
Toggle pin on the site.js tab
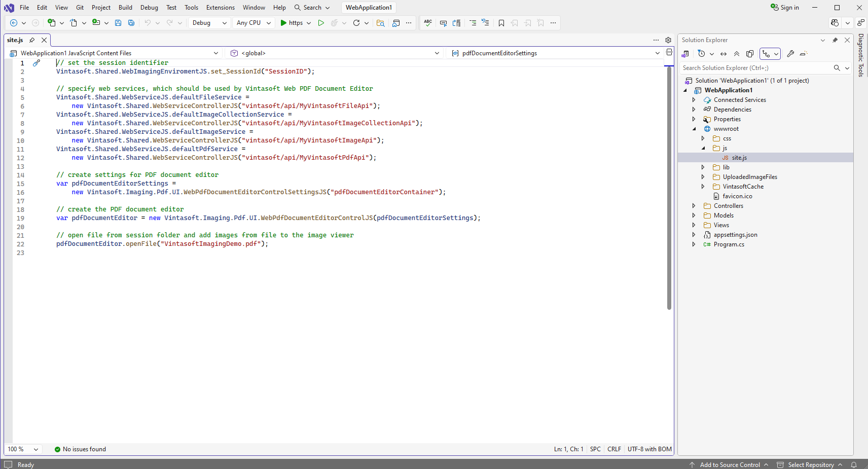click(32, 40)
